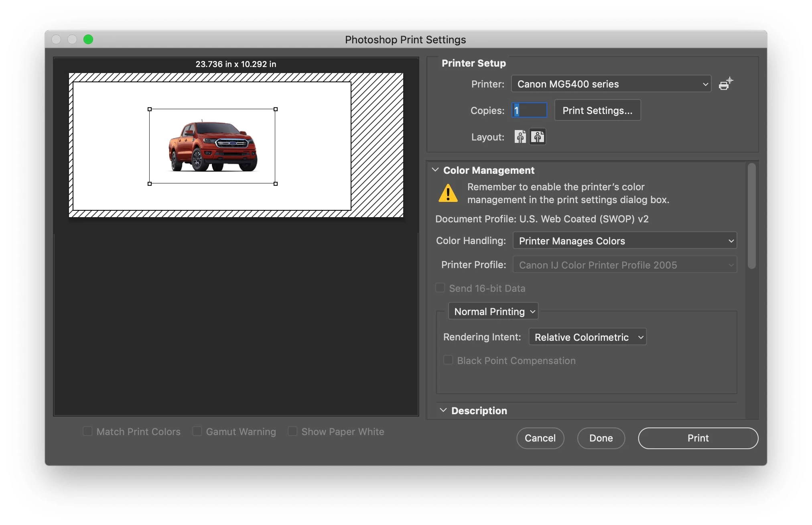Open Color Handling dropdown

point(625,241)
